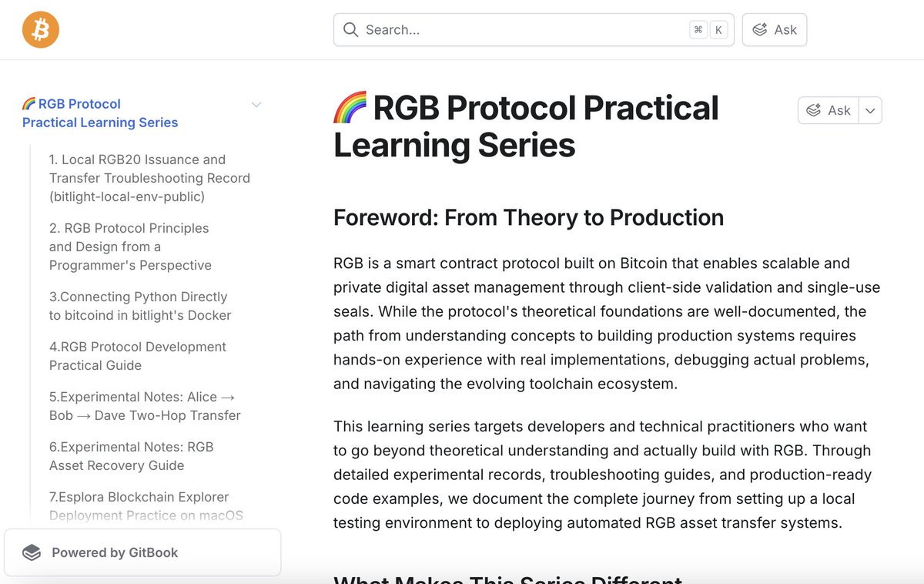Open chapter 7 Esplora Blockchain Explorer Deployment

tap(146, 506)
